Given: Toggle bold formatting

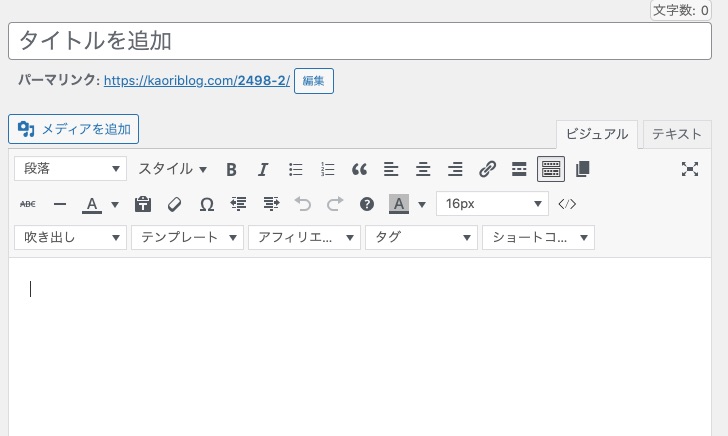Looking at the screenshot, I should (231, 169).
